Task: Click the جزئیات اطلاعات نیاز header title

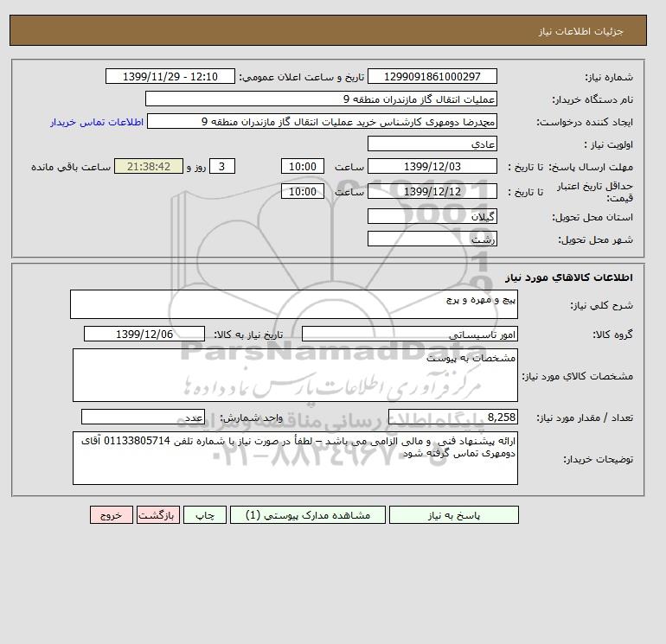Action: [x=580, y=31]
